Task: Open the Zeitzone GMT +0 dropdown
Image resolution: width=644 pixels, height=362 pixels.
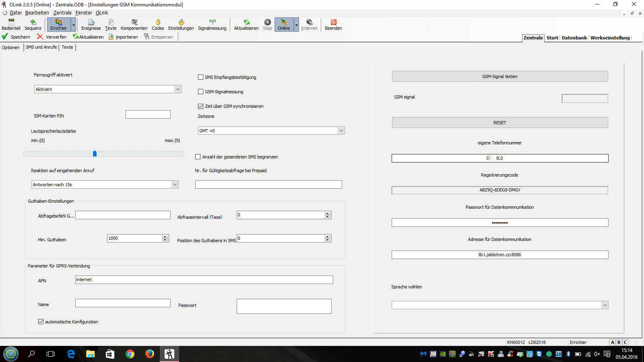Action: (341, 131)
